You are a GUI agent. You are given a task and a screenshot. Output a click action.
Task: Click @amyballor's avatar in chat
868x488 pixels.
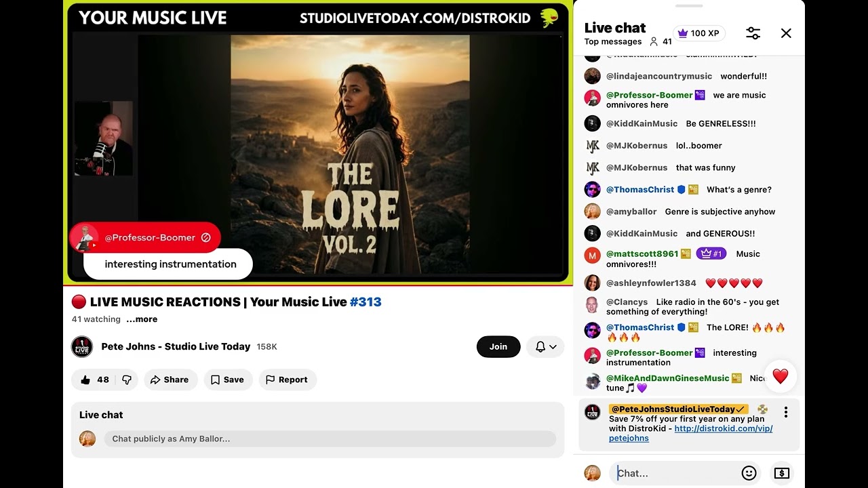tap(592, 211)
